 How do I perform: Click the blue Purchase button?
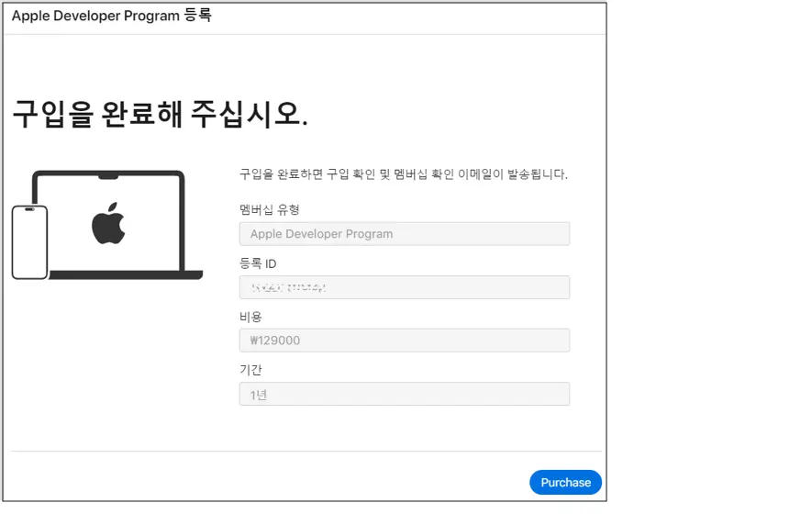tap(565, 483)
